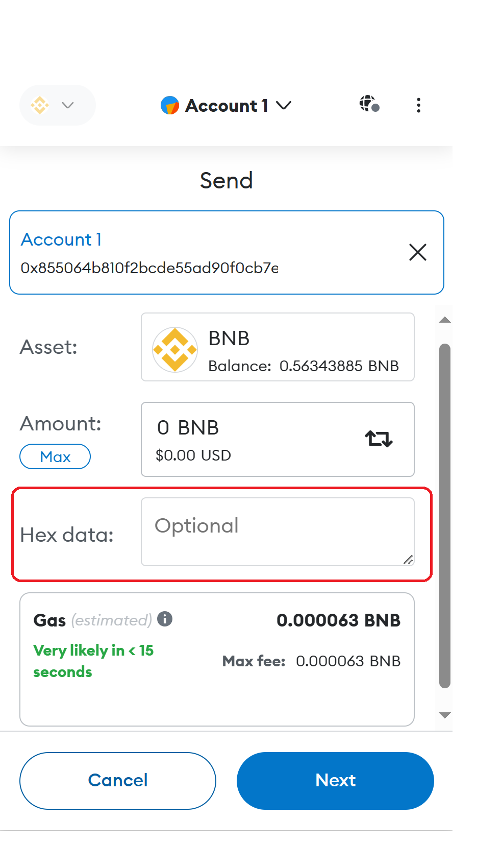Switch to the Send view title
Image resolution: width=502 pixels, height=868 pixels.
[x=227, y=180]
